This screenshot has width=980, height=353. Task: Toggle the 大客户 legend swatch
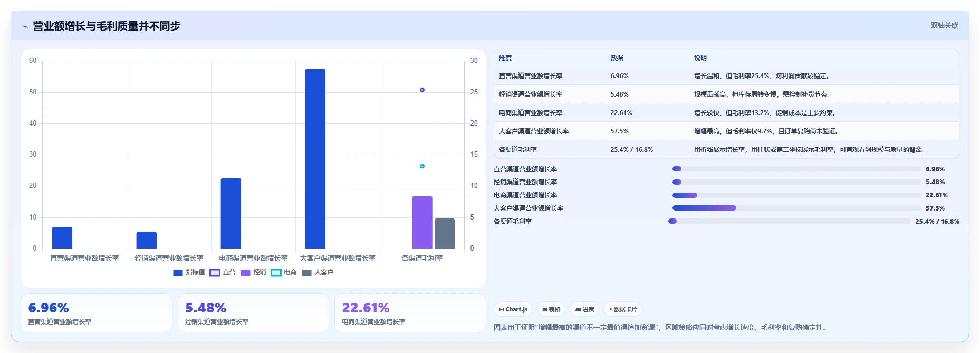pos(306,273)
